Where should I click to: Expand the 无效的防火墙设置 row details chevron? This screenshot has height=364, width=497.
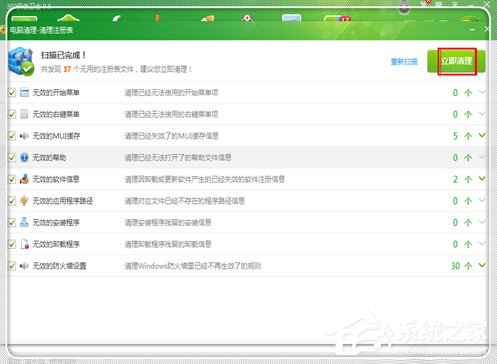click(x=482, y=265)
